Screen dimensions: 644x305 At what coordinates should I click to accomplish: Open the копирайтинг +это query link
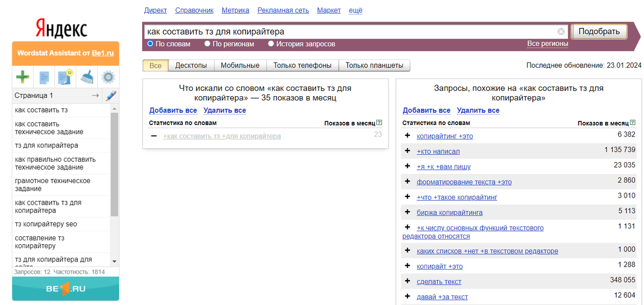tap(445, 136)
